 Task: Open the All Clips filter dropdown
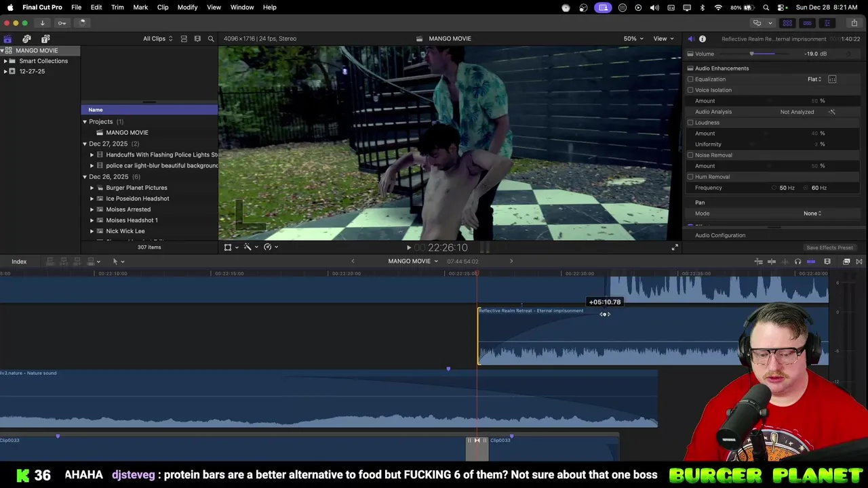click(157, 39)
